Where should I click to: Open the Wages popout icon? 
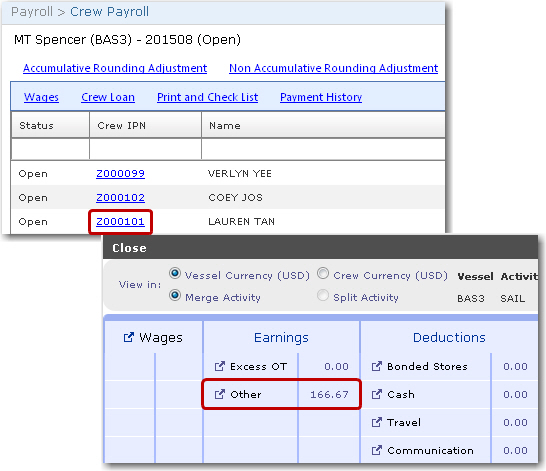pos(128,337)
